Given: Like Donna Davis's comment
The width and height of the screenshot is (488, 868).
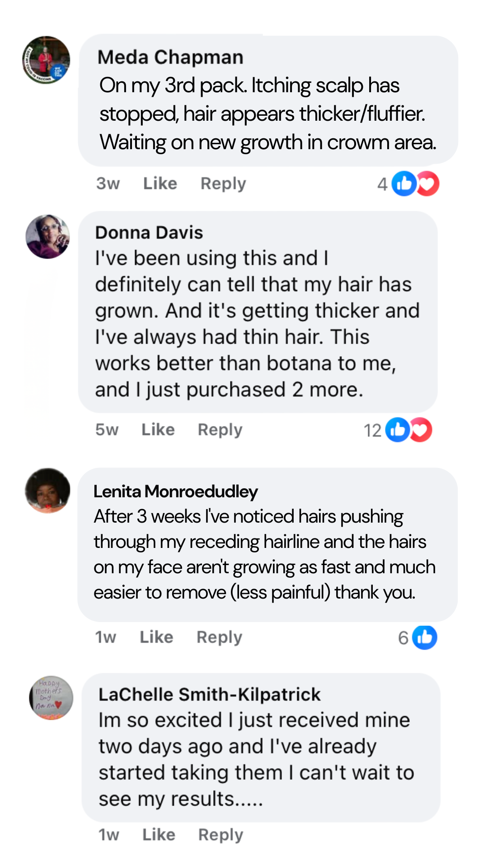Looking at the screenshot, I should (x=158, y=429).
